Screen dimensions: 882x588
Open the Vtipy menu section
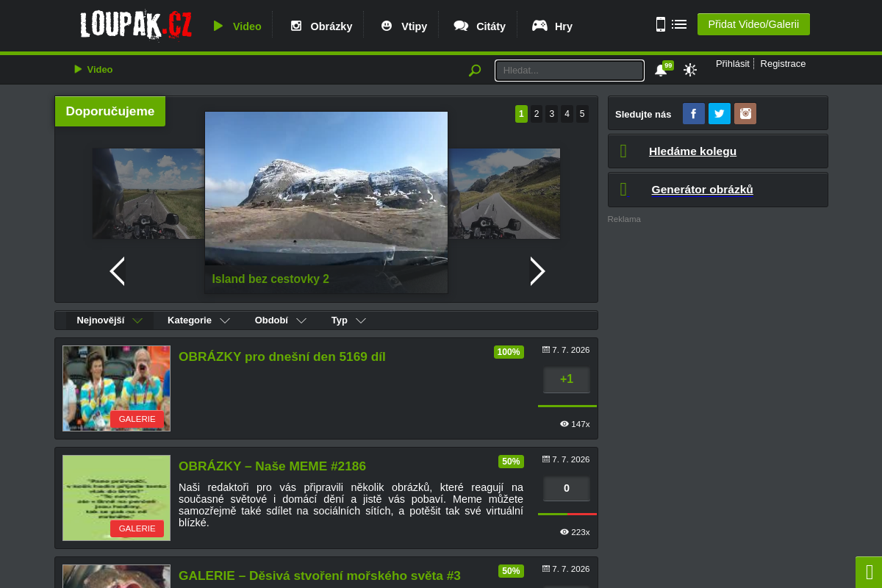click(x=404, y=26)
